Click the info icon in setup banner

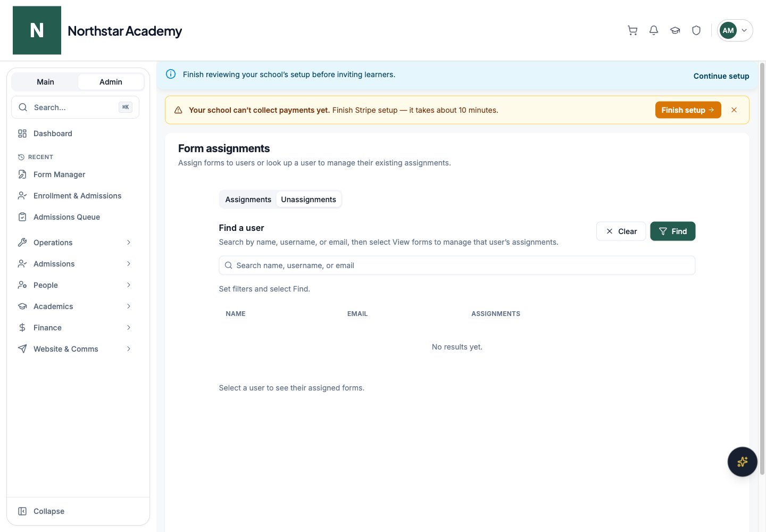coord(171,74)
